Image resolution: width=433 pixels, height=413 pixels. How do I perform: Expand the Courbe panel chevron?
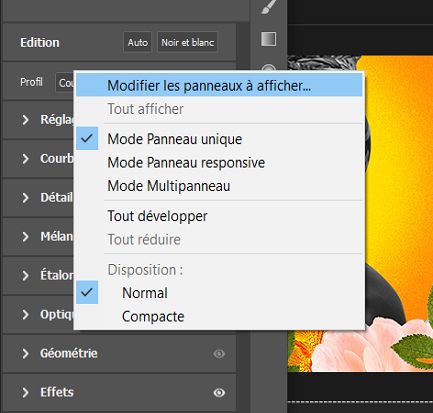[x=25, y=159]
